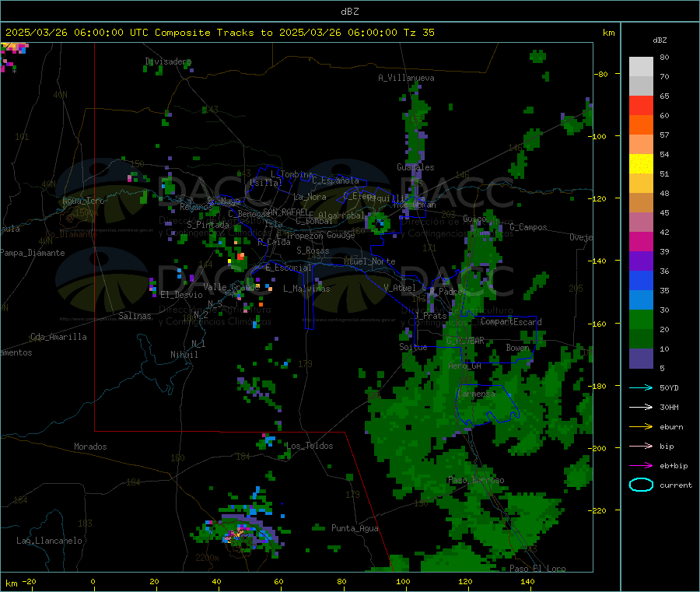Click the white 30HM arrow legend icon
Viewport: 700px width, 592px height.
click(x=641, y=407)
